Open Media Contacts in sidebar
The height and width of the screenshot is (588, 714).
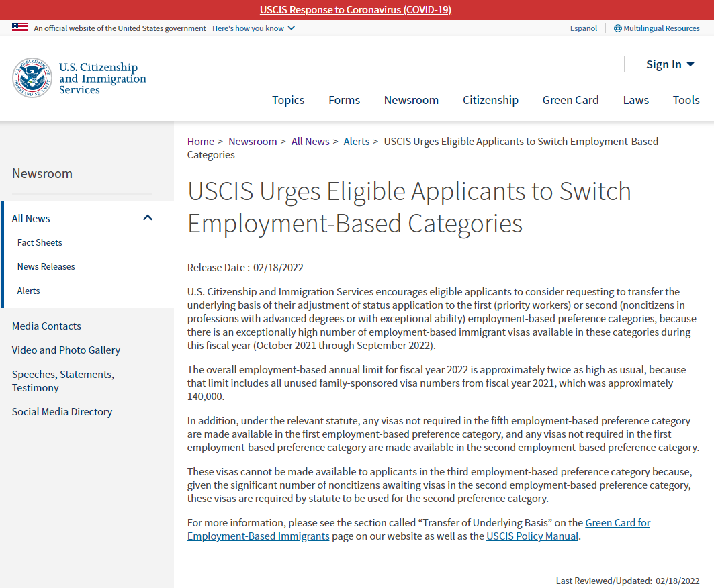pos(46,326)
